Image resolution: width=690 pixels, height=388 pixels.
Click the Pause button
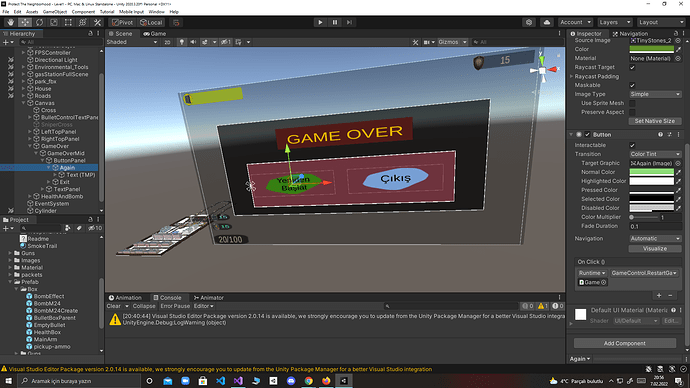[x=334, y=22]
